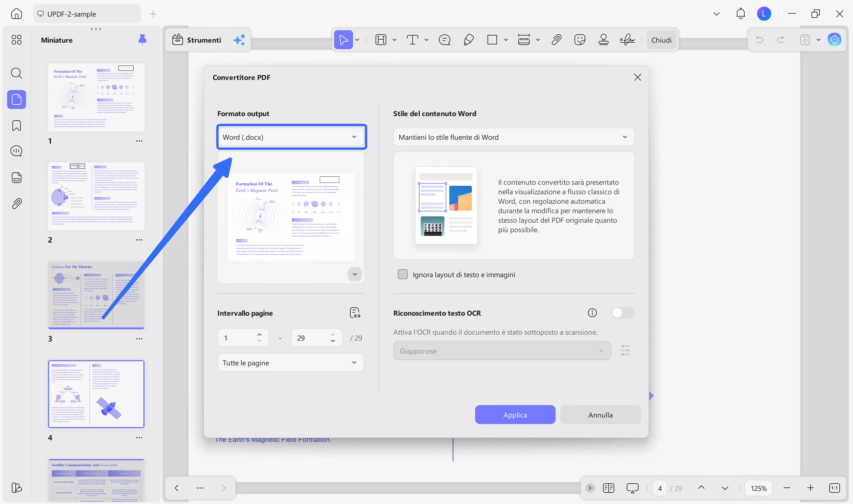The height and width of the screenshot is (504, 853).
Task: Open the Comment tool
Action: pyautogui.click(x=444, y=40)
